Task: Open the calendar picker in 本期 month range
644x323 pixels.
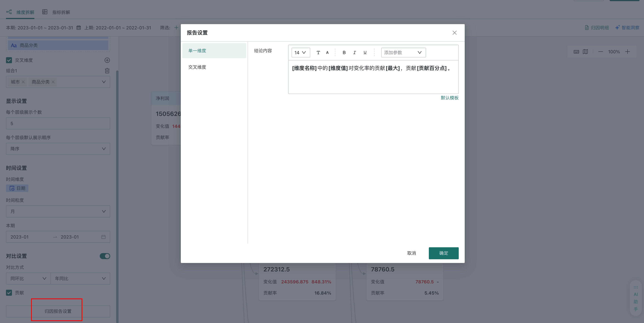Action: click(x=103, y=237)
